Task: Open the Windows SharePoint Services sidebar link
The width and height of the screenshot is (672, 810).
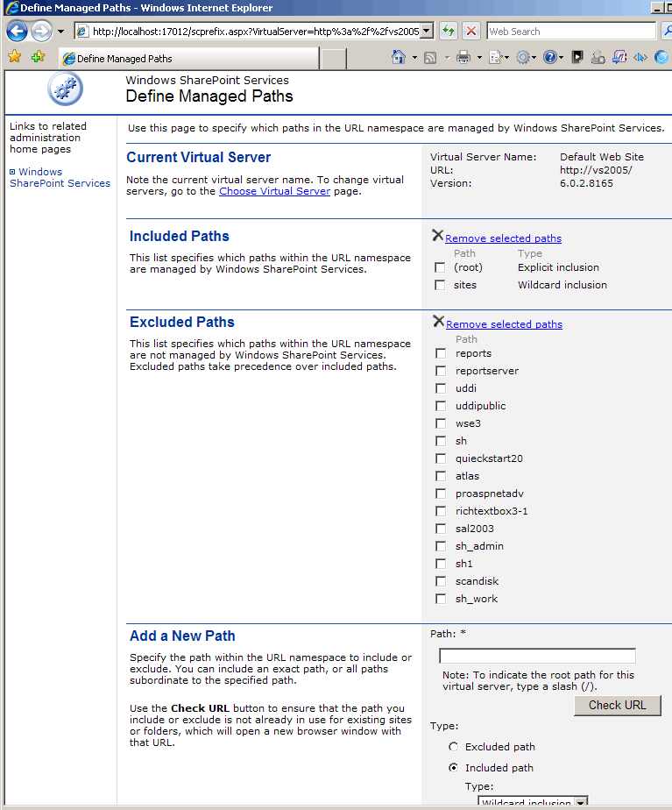Action: click(x=60, y=177)
